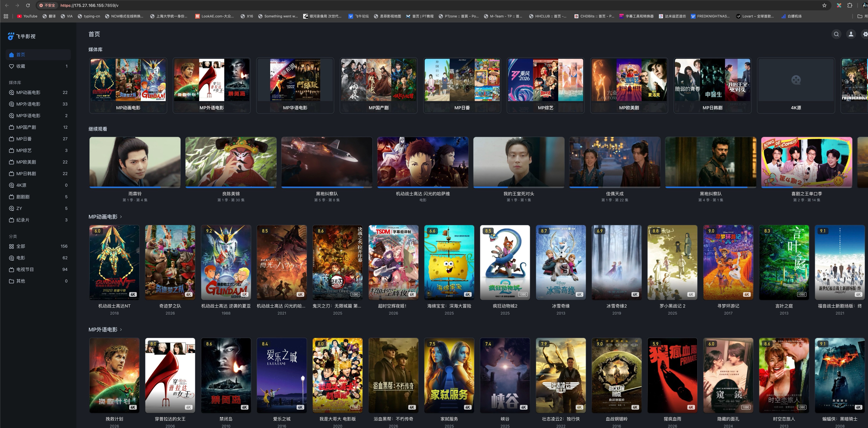Open 纪录片 in the sidebar

click(38, 220)
